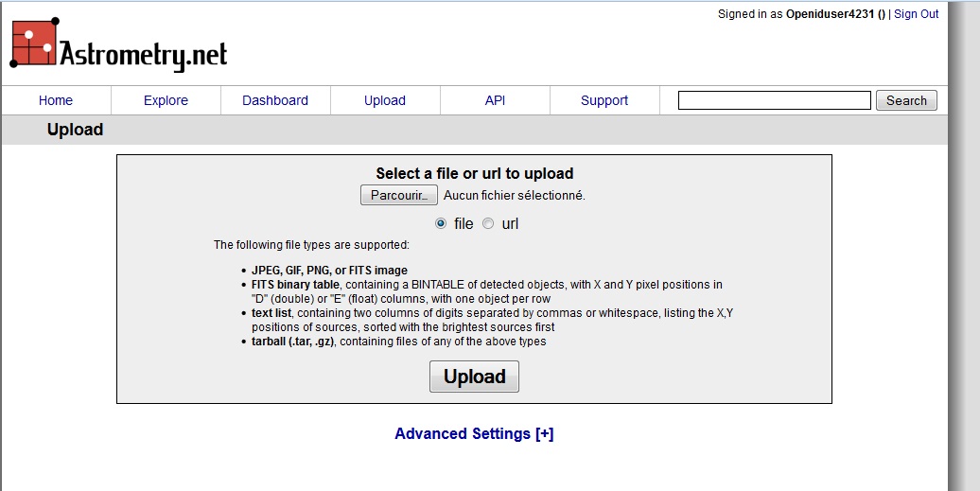Click the Search button
This screenshot has width=980, height=491.
pyautogui.click(x=906, y=100)
